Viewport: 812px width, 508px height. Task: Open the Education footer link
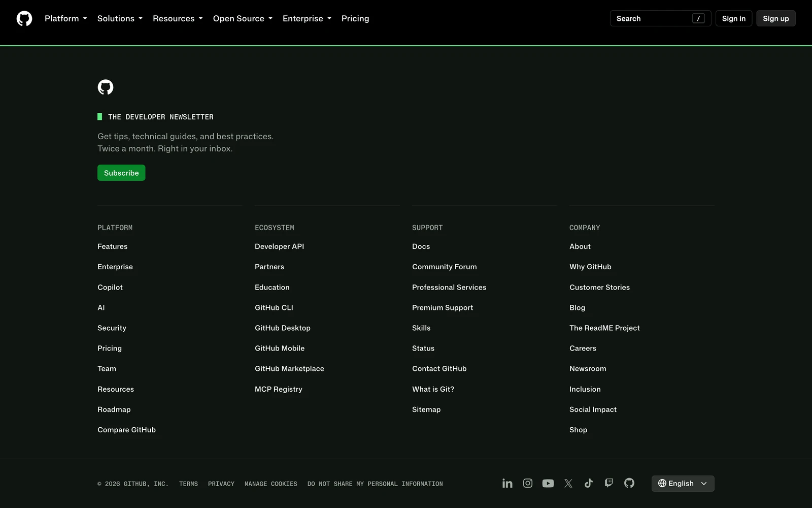272,287
